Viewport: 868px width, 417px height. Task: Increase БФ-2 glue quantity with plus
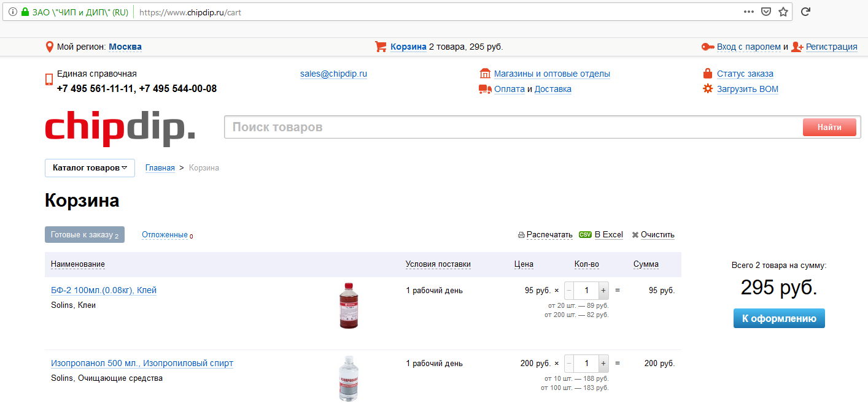[603, 291]
